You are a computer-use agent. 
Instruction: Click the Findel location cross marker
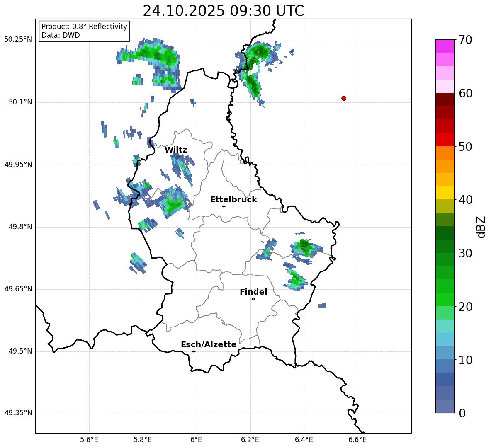(x=253, y=299)
